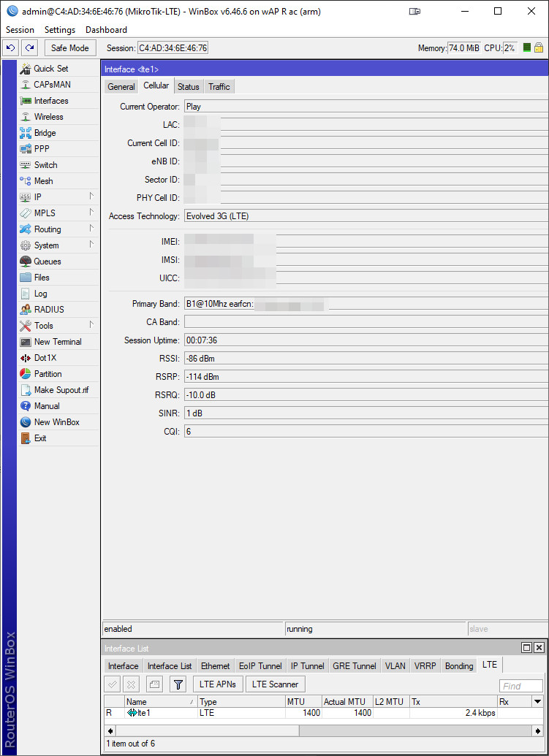This screenshot has width=549, height=756.
Task: Open the PPP menu entry
Action: [58, 149]
